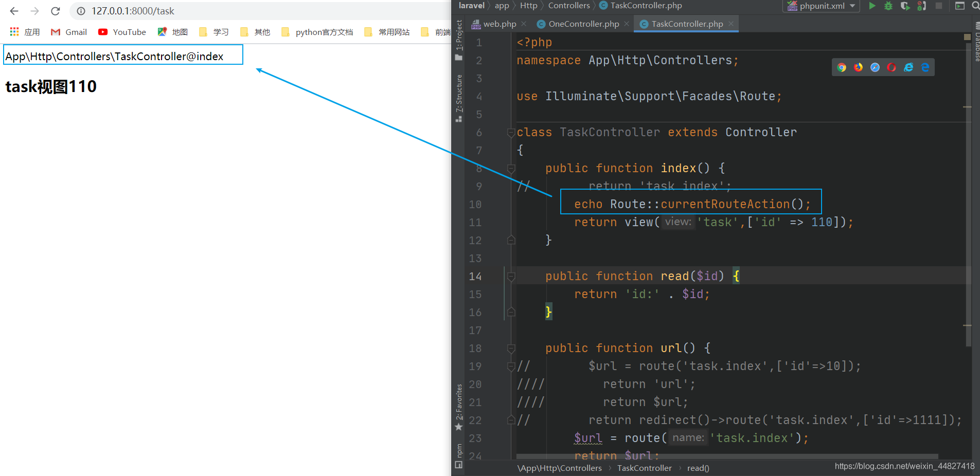This screenshot has height=476, width=980.
Task: Collapse the read($id) function fold marker
Action: [x=511, y=277]
